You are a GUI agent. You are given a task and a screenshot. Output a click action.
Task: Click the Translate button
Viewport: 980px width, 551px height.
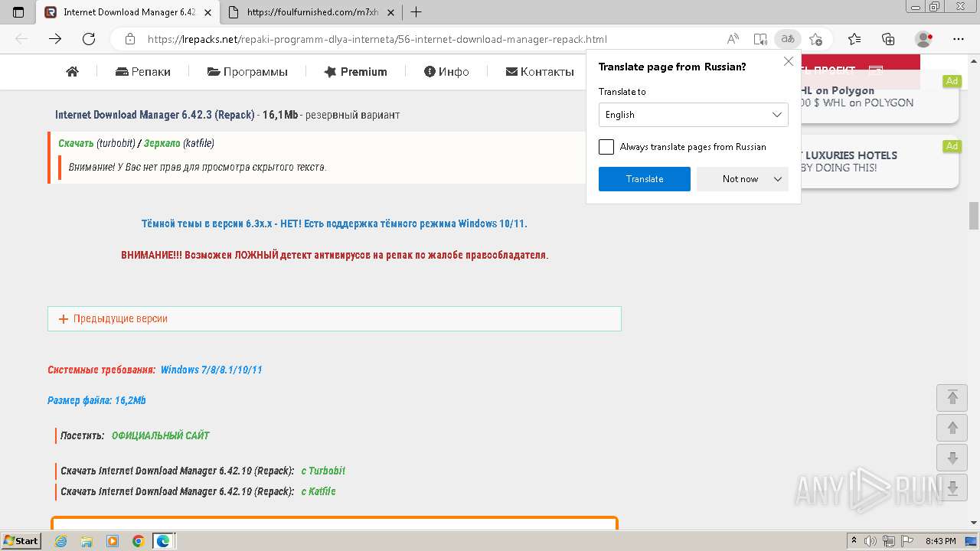point(645,179)
